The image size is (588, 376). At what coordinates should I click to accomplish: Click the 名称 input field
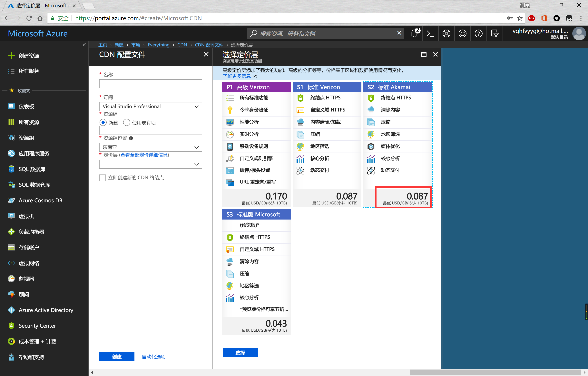(x=151, y=84)
